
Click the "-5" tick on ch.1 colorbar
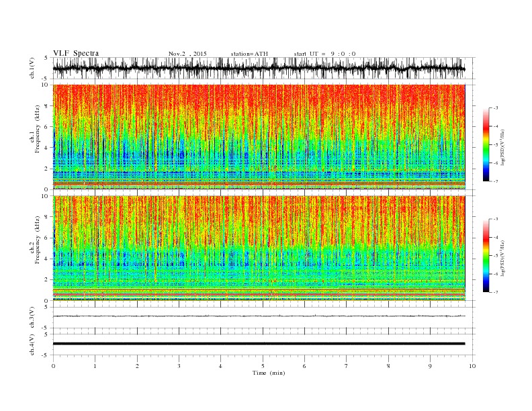pyautogui.click(x=495, y=145)
